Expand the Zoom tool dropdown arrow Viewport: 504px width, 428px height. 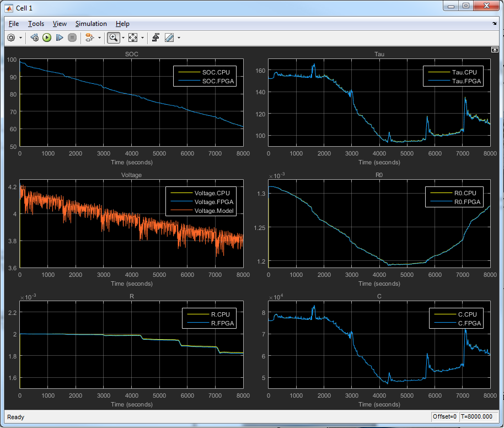coord(123,38)
